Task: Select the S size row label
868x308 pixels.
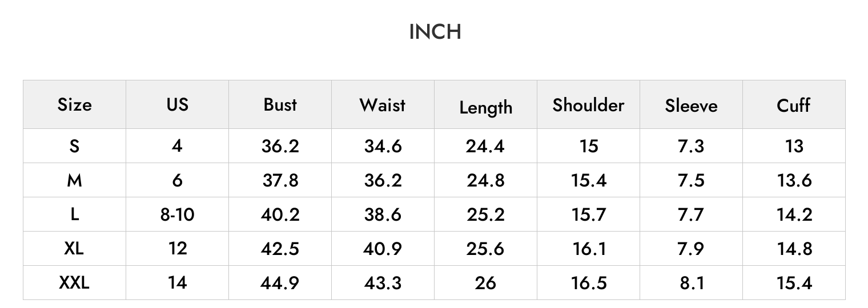Action: tap(74, 146)
